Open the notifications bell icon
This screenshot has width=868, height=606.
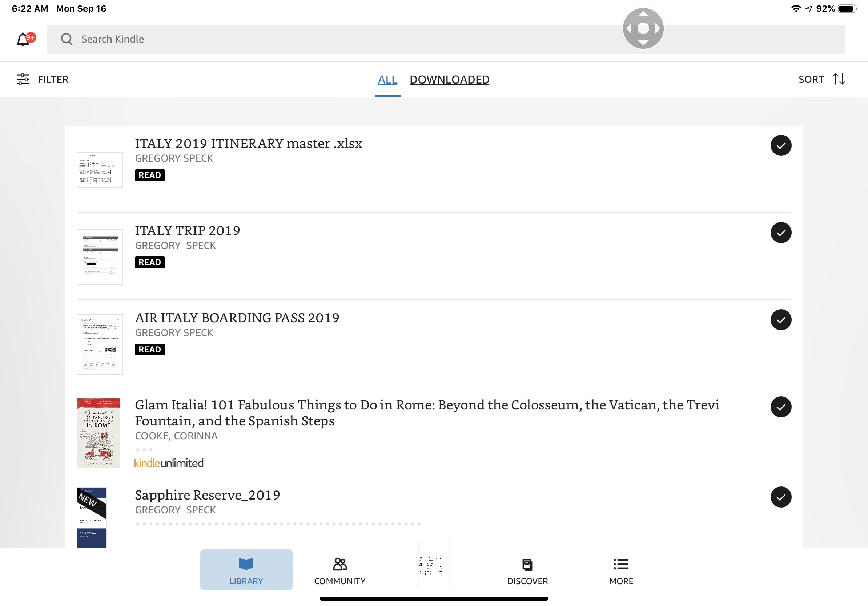(x=23, y=39)
